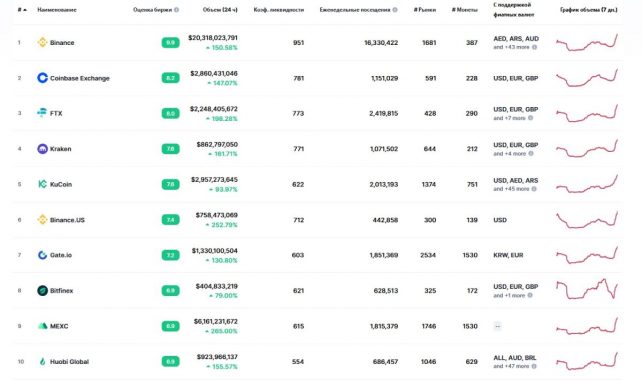Image resolution: width=642 pixels, height=380 pixels.
Task: Click MEXC volume $6,161,231,672
Action: [x=216, y=321]
